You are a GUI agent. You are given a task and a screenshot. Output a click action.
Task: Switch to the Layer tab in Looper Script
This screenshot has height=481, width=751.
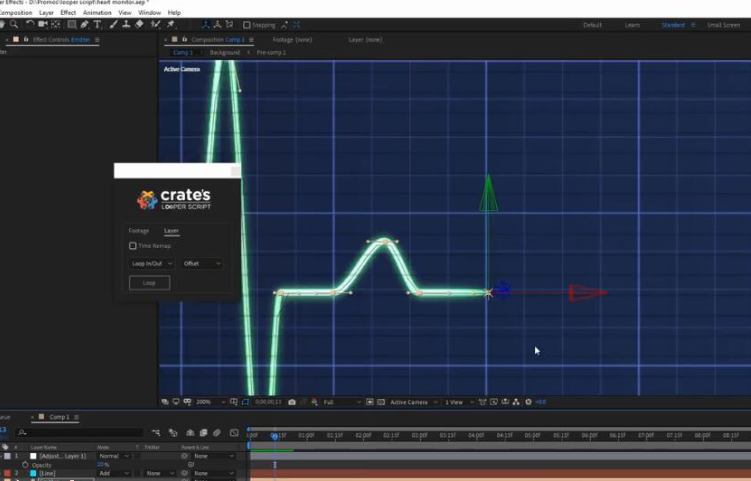(171, 231)
